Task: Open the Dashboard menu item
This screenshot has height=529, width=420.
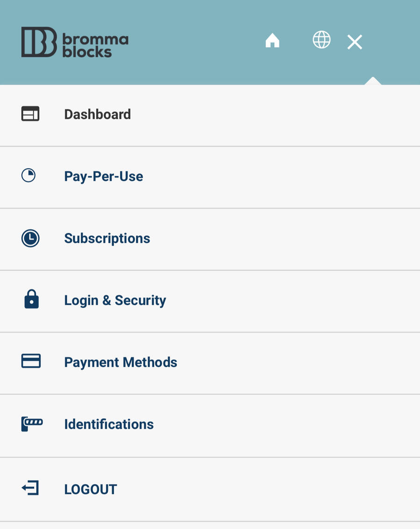Action: (x=97, y=114)
